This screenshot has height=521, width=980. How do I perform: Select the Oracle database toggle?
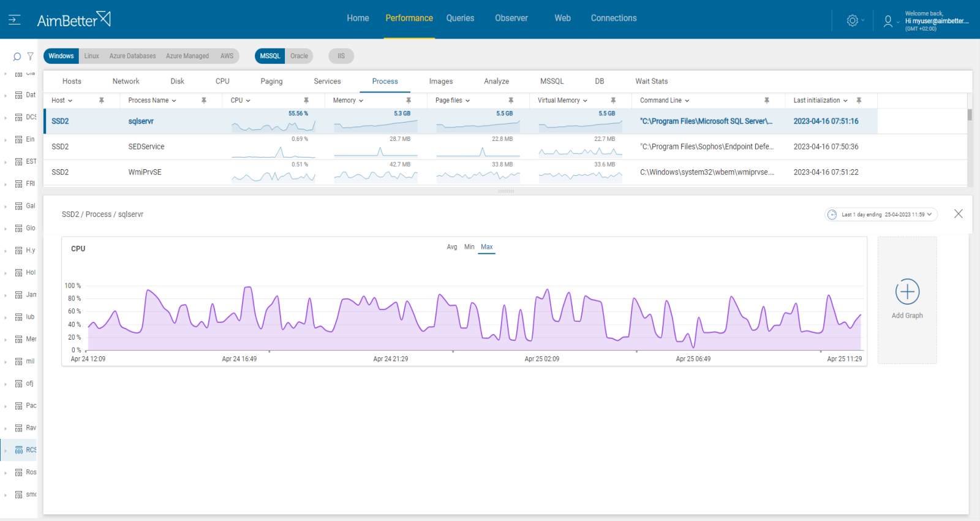[x=299, y=56]
